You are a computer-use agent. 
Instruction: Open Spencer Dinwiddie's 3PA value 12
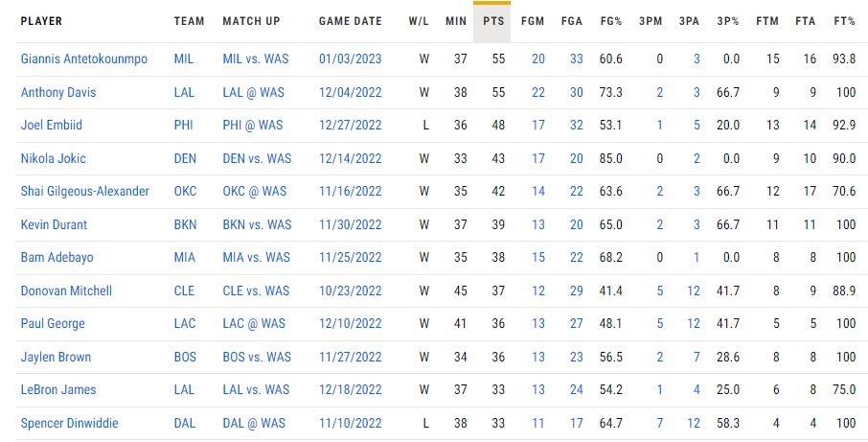pyautogui.click(x=694, y=423)
